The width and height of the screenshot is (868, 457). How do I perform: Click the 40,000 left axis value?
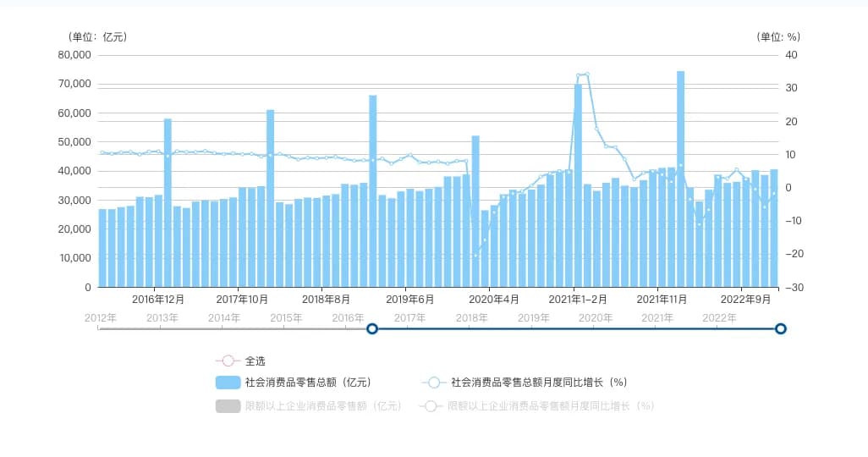tap(74, 171)
